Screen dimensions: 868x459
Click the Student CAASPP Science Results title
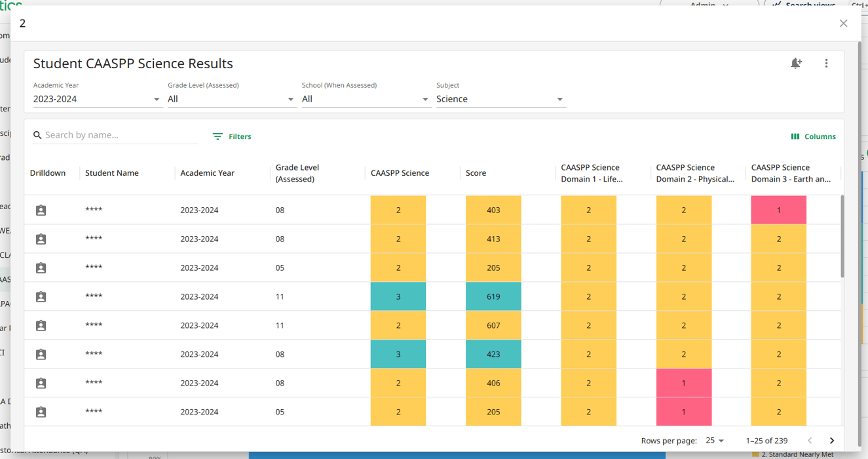(133, 64)
